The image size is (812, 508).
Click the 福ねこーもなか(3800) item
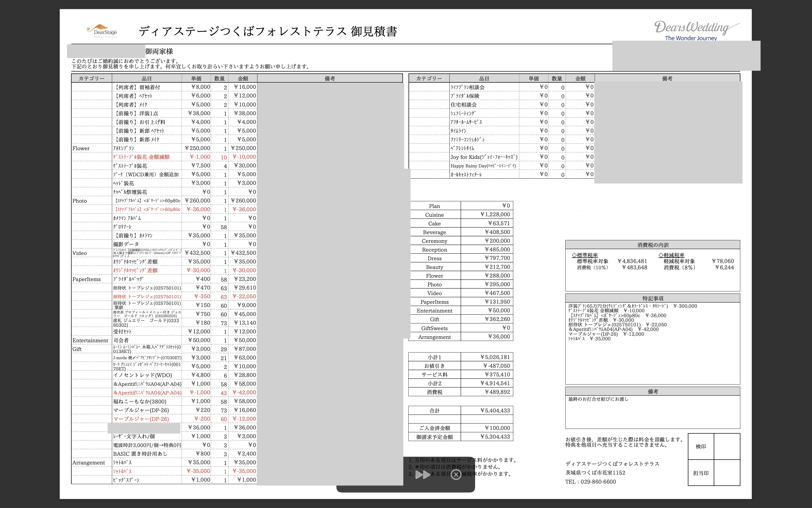(140, 402)
